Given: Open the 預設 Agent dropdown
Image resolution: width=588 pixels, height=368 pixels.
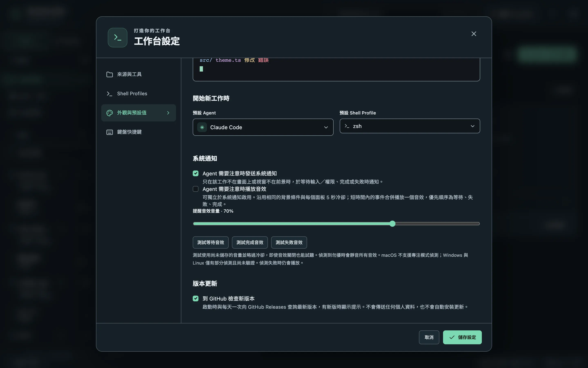Looking at the screenshot, I should coord(263,127).
